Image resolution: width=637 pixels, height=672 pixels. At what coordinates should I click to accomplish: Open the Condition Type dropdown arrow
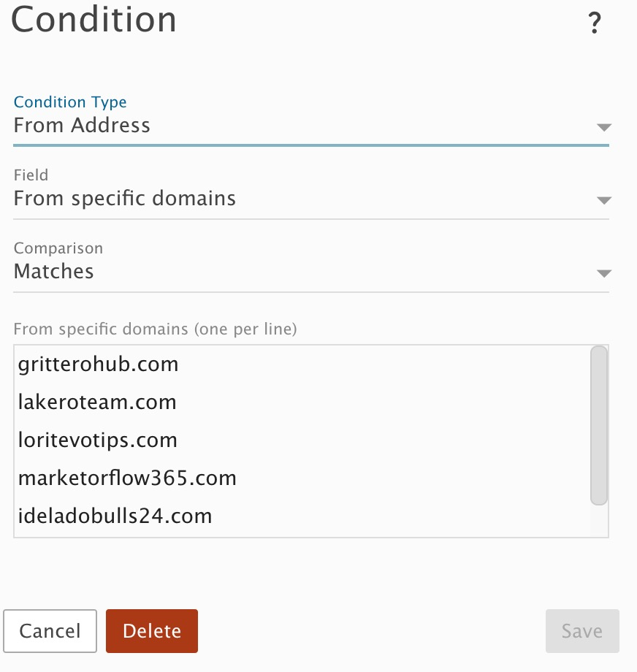[603, 127]
